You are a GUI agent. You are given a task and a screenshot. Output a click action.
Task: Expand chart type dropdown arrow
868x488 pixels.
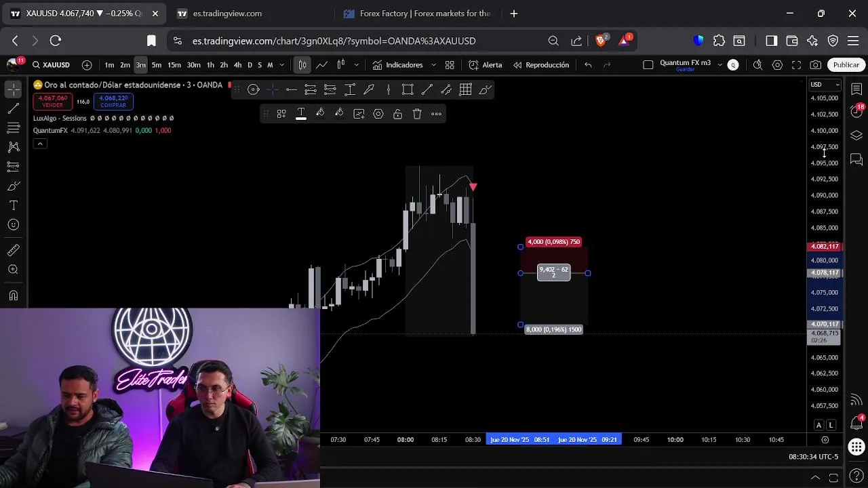coord(356,65)
